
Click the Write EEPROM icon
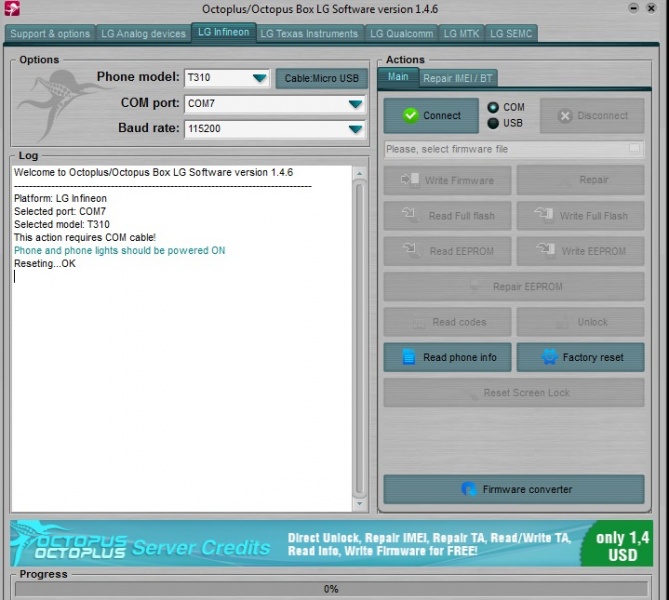pyautogui.click(x=546, y=250)
